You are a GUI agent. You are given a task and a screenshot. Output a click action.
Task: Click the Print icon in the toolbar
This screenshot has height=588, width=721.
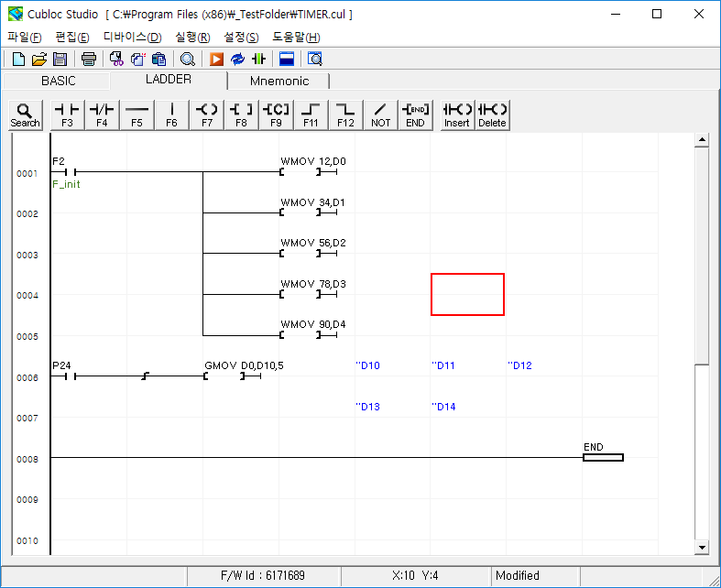pyautogui.click(x=89, y=60)
